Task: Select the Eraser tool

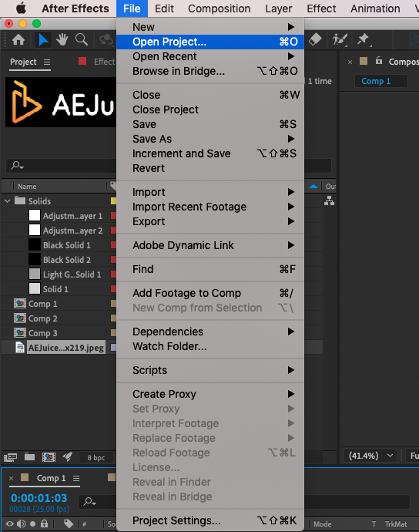Action: (315, 39)
